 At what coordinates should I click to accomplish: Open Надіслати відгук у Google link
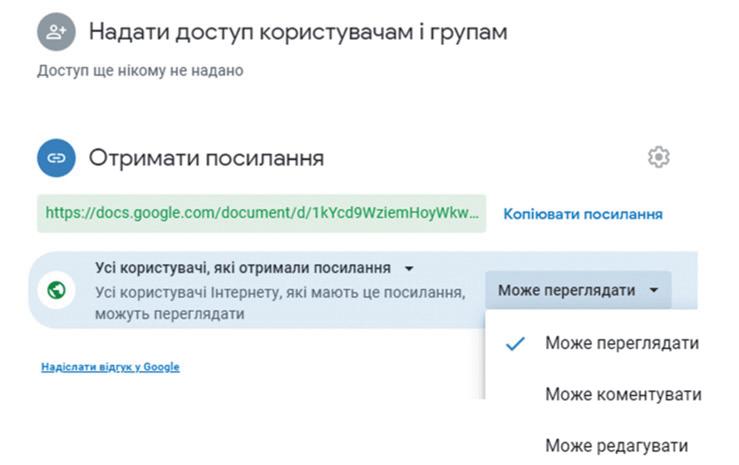click(x=110, y=367)
